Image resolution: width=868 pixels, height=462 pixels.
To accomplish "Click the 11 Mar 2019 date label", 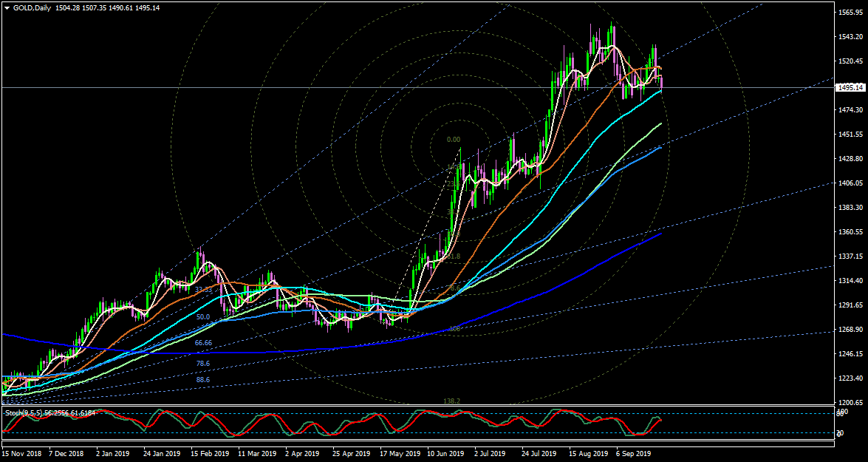I will pos(258,454).
